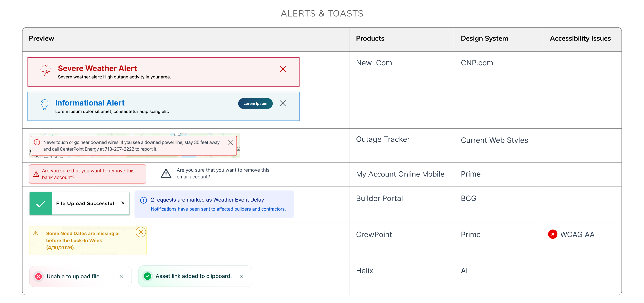The width and height of the screenshot is (644, 303).
Task: Click the File Upload Successful text
Action: 85,203
